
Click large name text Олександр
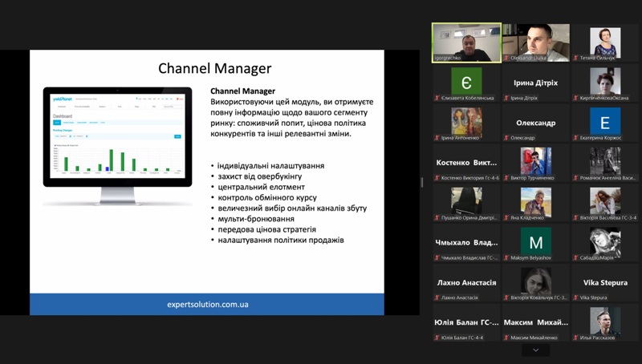536,123
